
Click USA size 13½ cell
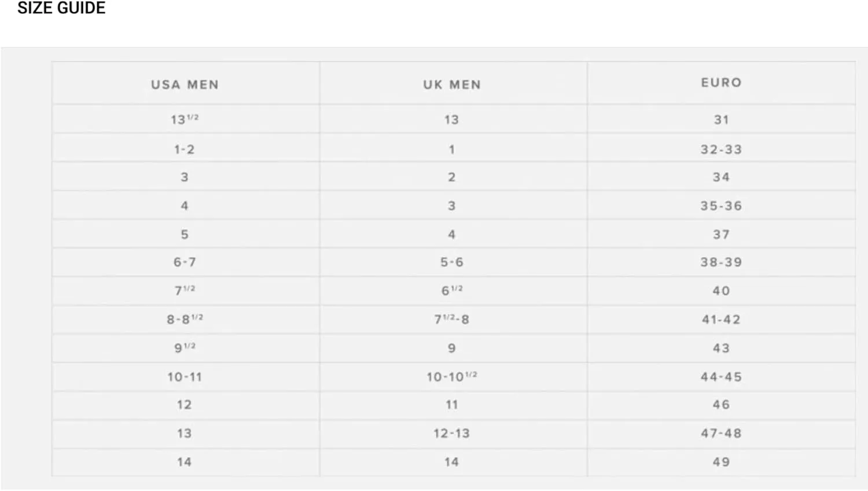(x=185, y=119)
